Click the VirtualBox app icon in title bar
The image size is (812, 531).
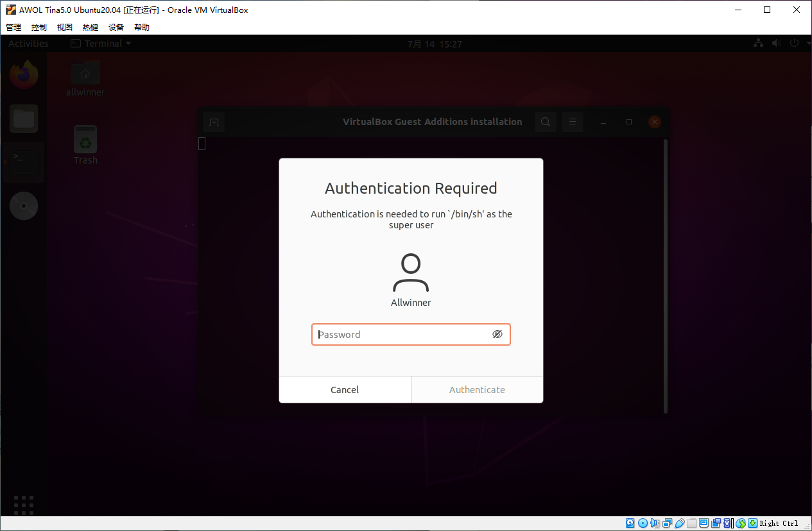[10, 10]
